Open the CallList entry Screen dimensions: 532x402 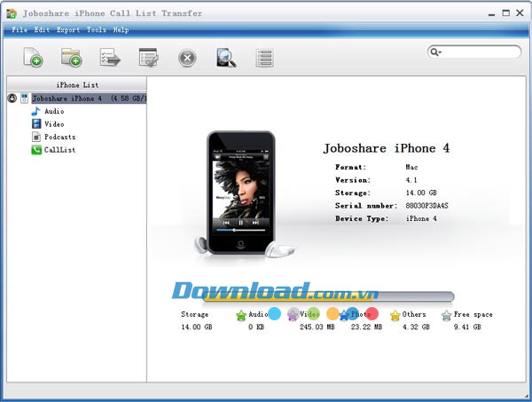(59, 150)
